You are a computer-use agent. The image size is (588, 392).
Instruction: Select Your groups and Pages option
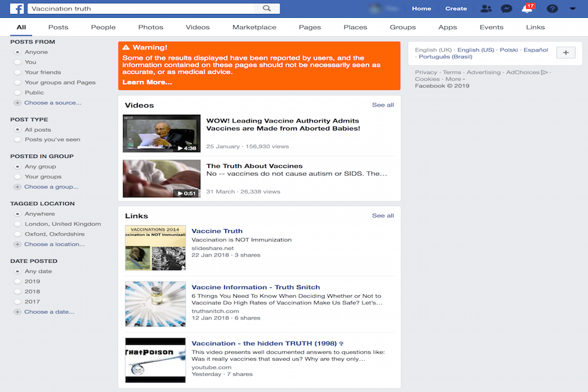point(17,83)
